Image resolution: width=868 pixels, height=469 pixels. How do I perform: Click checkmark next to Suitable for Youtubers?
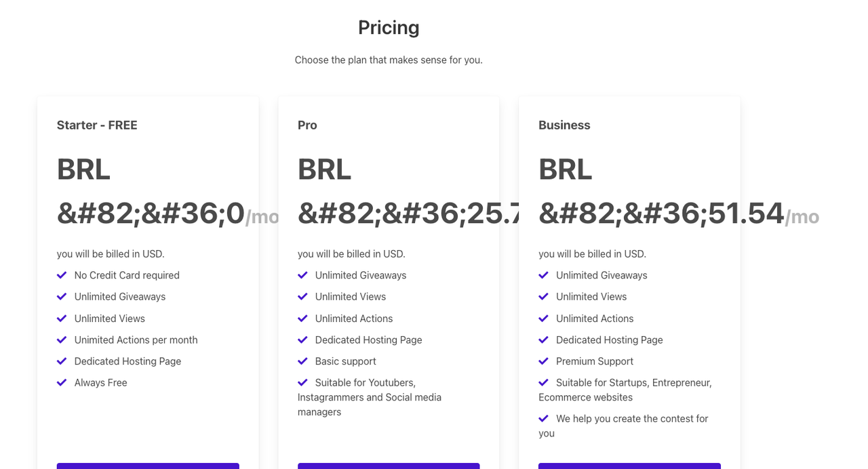coord(302,382)
